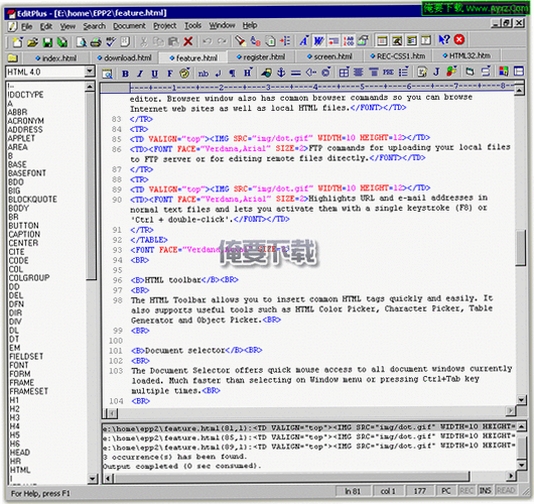This screenshot has width=534, height=504.
Task: Click the Replace icon
Action: point(255,41)
